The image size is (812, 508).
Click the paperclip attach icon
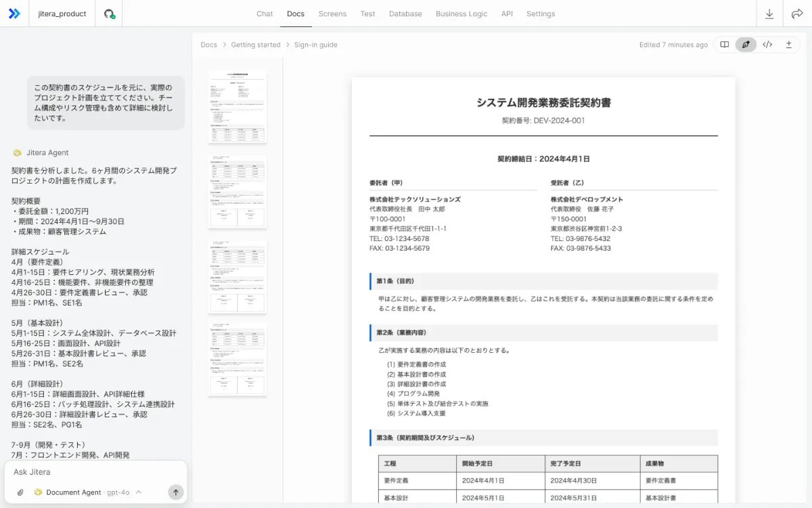point(20,492)
